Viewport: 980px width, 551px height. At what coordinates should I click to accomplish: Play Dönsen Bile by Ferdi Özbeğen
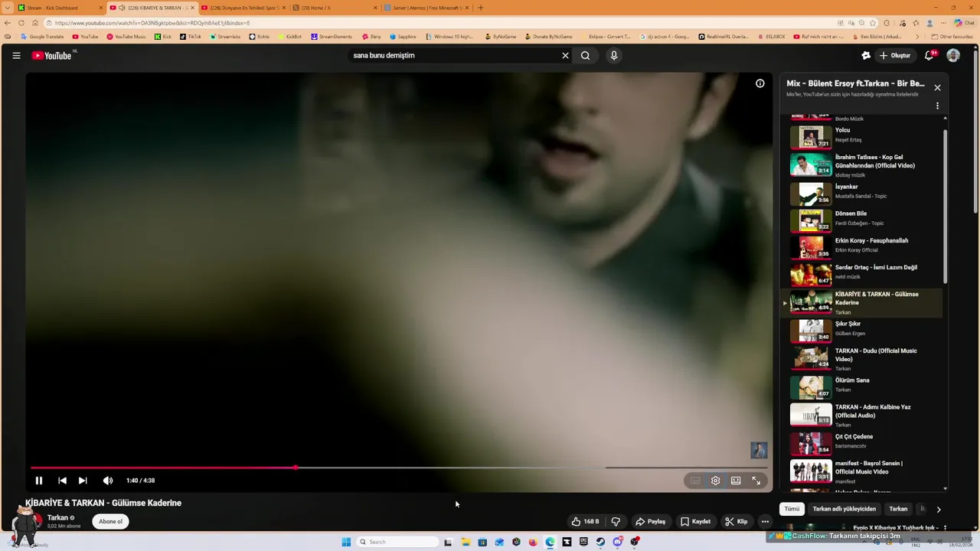[861, 220]
